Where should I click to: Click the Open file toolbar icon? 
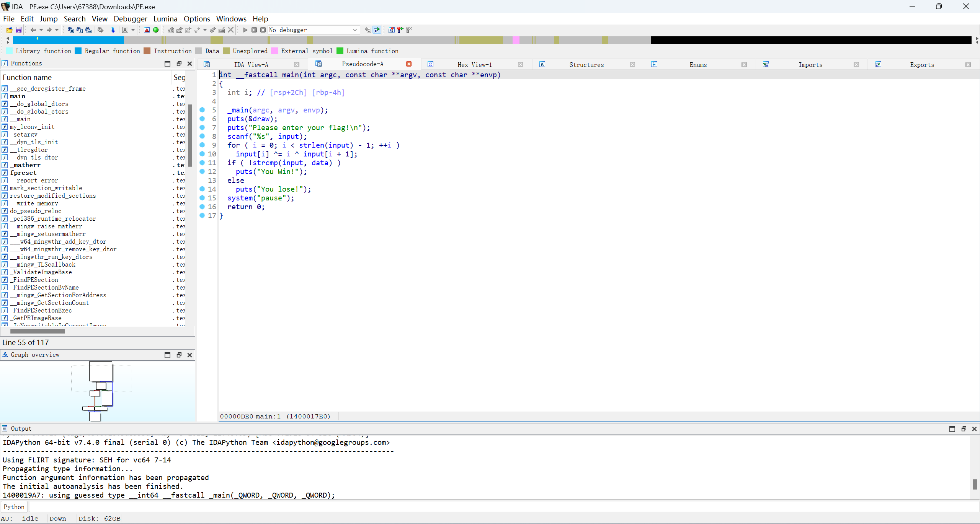[x=10, y=30]
